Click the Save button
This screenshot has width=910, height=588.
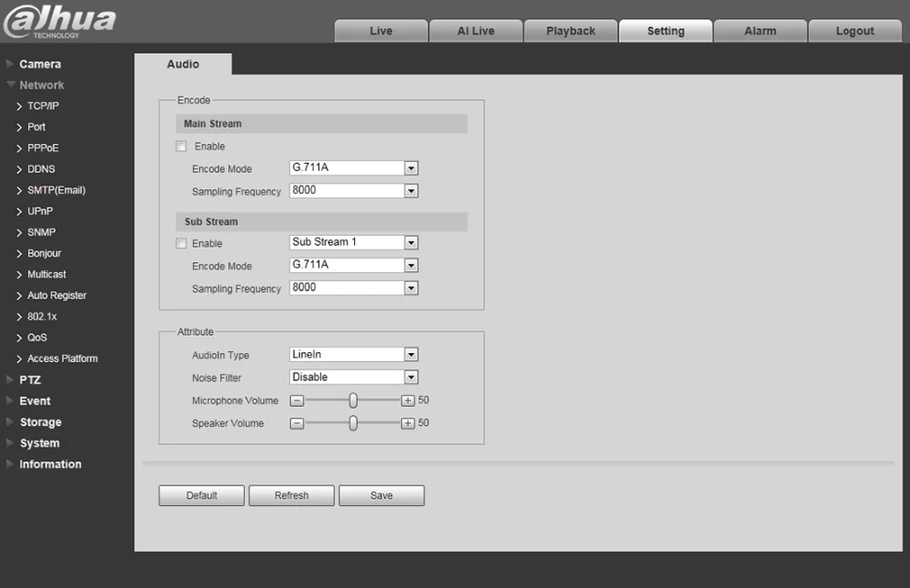[x=381, y=496]
